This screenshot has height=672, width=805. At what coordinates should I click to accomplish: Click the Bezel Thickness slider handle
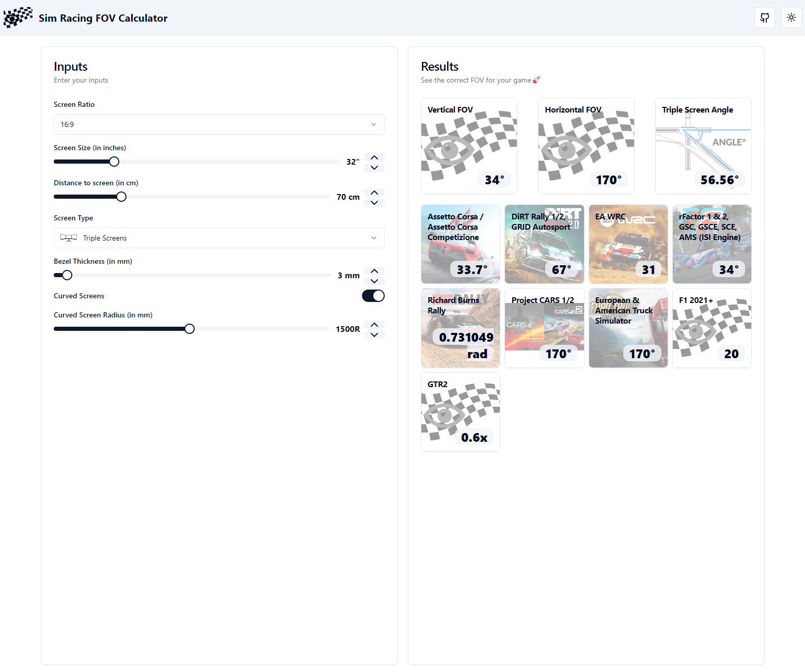pos(67,275)
